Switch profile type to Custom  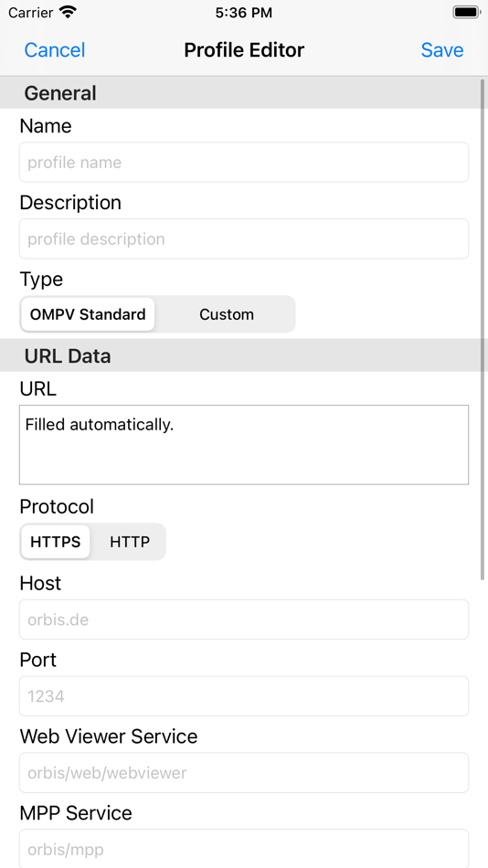226,314
